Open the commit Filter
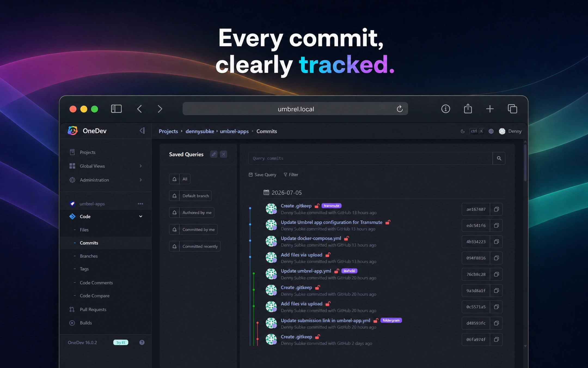Image resolution: width=588 pixels, height=368 pixels. tap(291, 174)
